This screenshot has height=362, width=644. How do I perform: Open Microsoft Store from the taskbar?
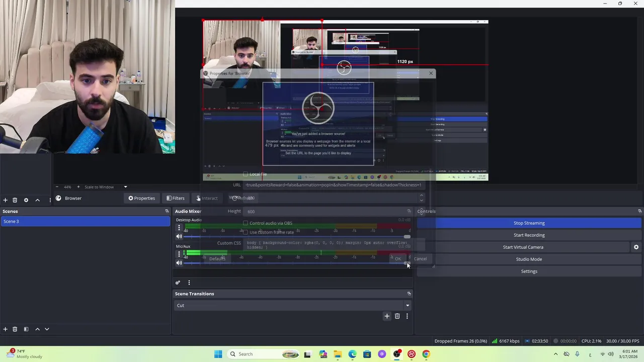coord(367,354)
